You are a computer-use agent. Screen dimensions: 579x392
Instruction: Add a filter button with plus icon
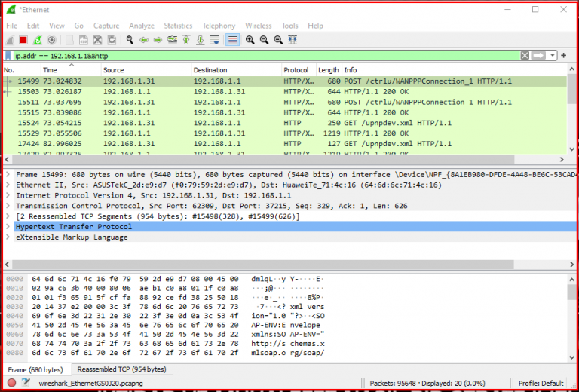(x=564, y=56)
